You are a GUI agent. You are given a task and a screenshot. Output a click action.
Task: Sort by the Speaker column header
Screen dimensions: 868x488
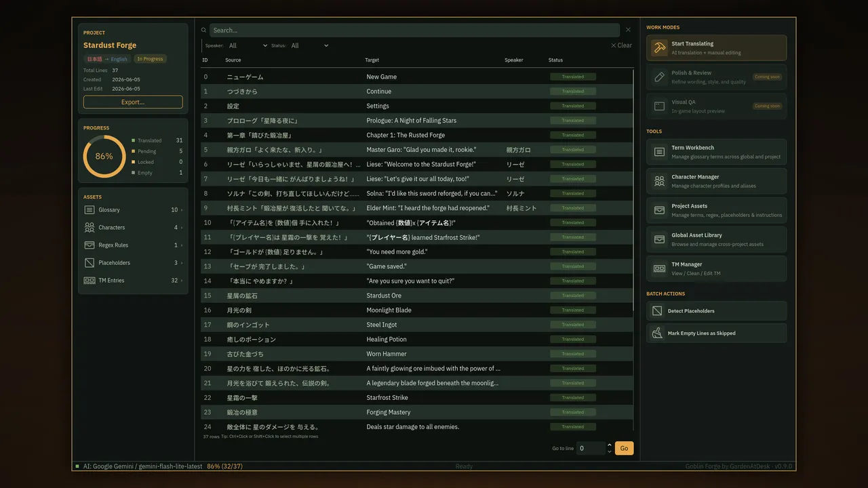point(514,60)
